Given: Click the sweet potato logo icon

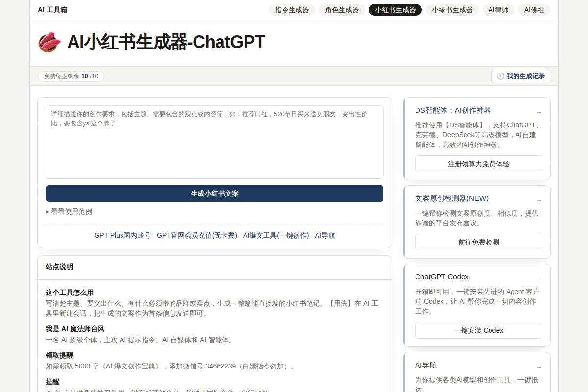Looking at the screenshot, I should pyautogui.click(x=49, y=42).
